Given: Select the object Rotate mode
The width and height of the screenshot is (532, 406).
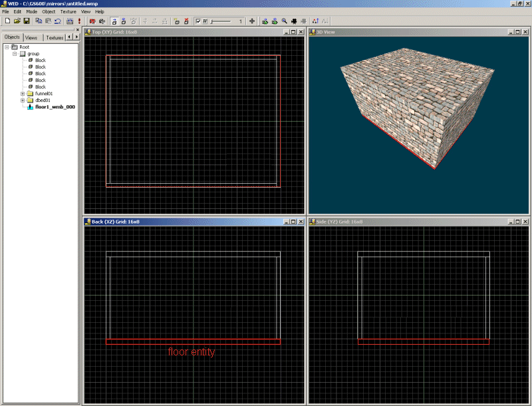Looking at the screenshot, I should coord(124,21).
